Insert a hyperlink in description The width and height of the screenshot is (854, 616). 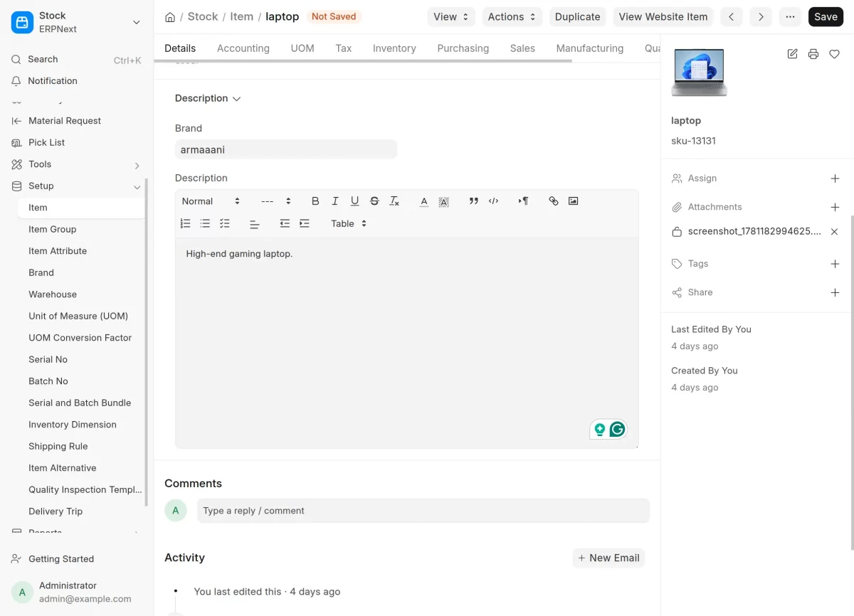(x=554, y=201)
